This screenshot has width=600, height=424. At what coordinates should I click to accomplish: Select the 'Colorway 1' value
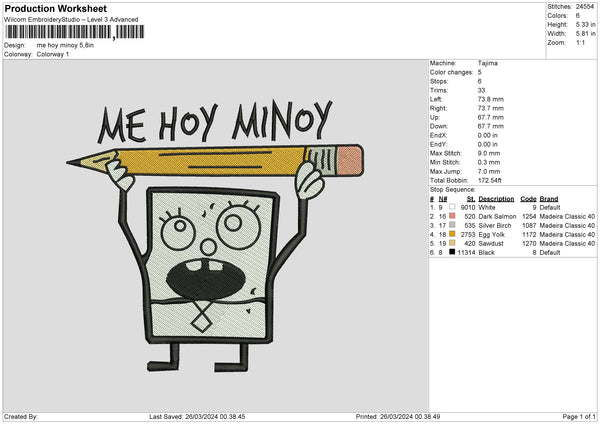(x=53, y=54)
